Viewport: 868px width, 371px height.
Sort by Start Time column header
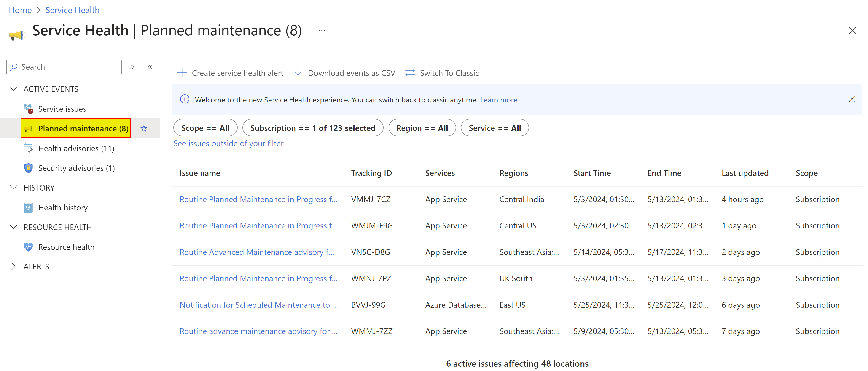coord(592,173)
